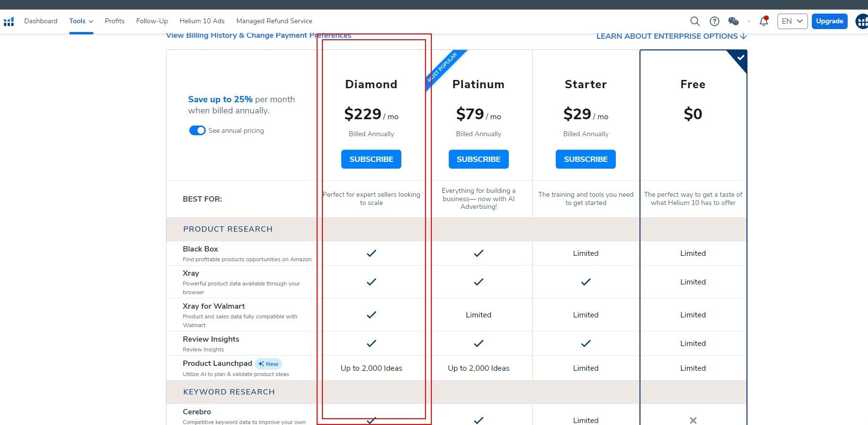
Task: Click the Platinum plan heading
Action: (478, 84)
